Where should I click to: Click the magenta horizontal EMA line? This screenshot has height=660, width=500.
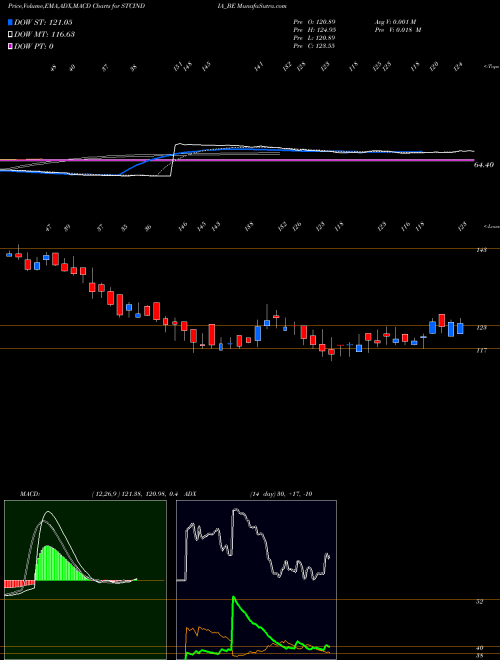point(237,160)
